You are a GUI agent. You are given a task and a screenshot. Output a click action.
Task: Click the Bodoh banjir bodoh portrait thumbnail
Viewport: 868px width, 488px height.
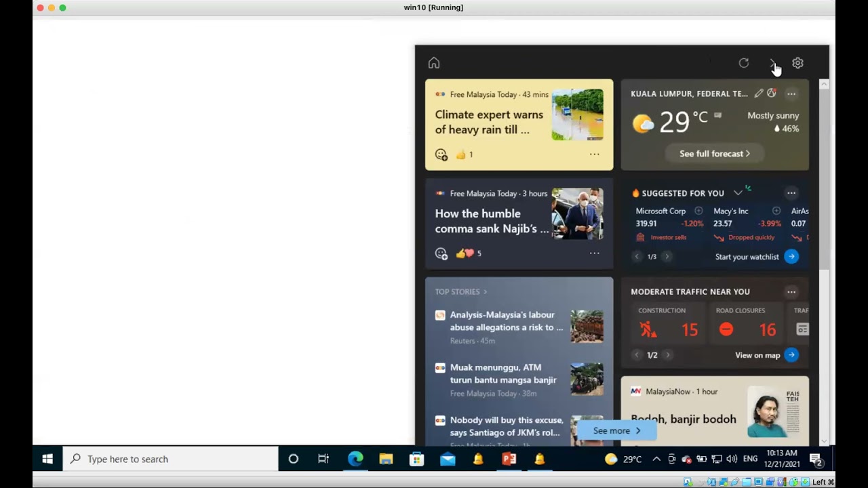774,411
